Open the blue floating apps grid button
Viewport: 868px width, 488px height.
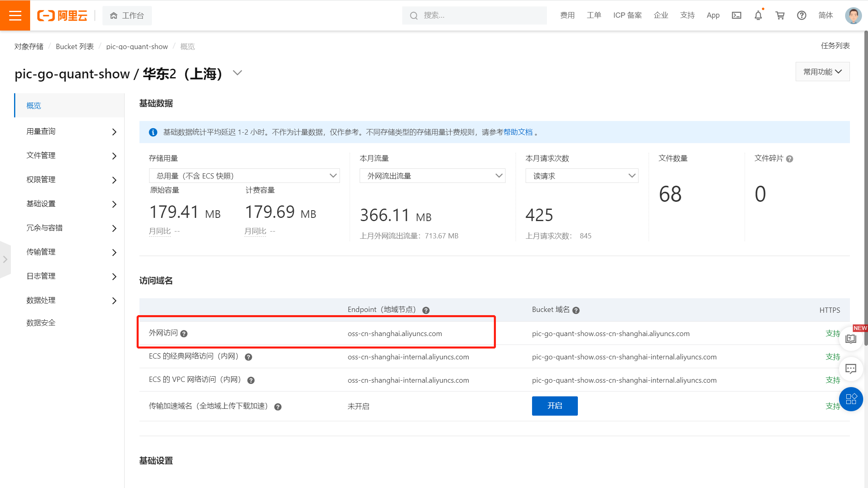(x=851, y=399)
